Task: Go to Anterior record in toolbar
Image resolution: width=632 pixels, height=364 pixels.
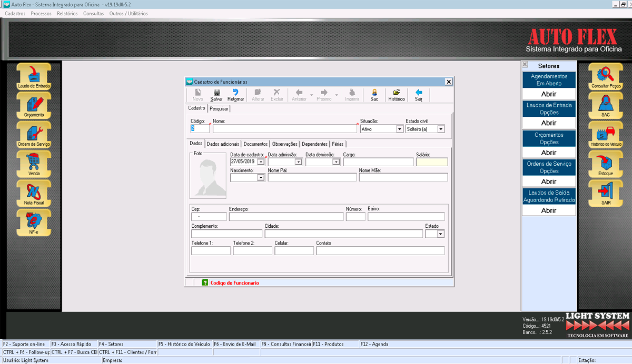Action: 299,95
